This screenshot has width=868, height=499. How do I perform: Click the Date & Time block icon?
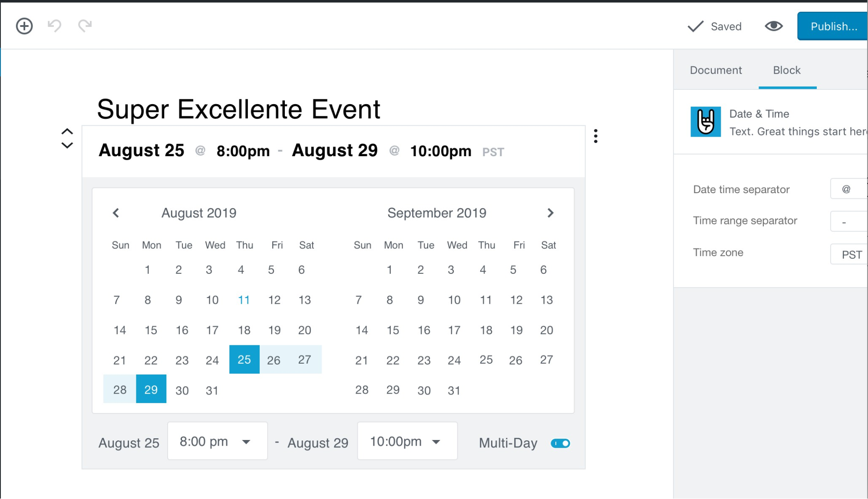pos(706,122)
